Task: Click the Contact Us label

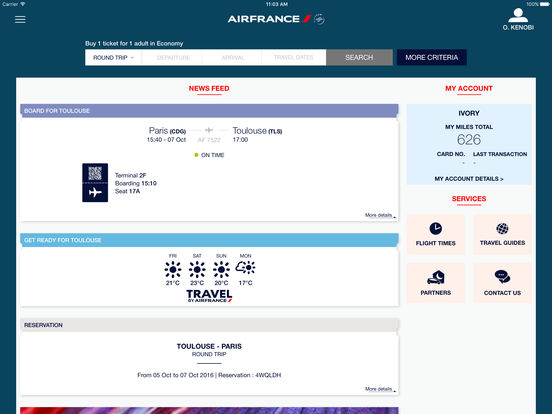Action: click(502, 293)
